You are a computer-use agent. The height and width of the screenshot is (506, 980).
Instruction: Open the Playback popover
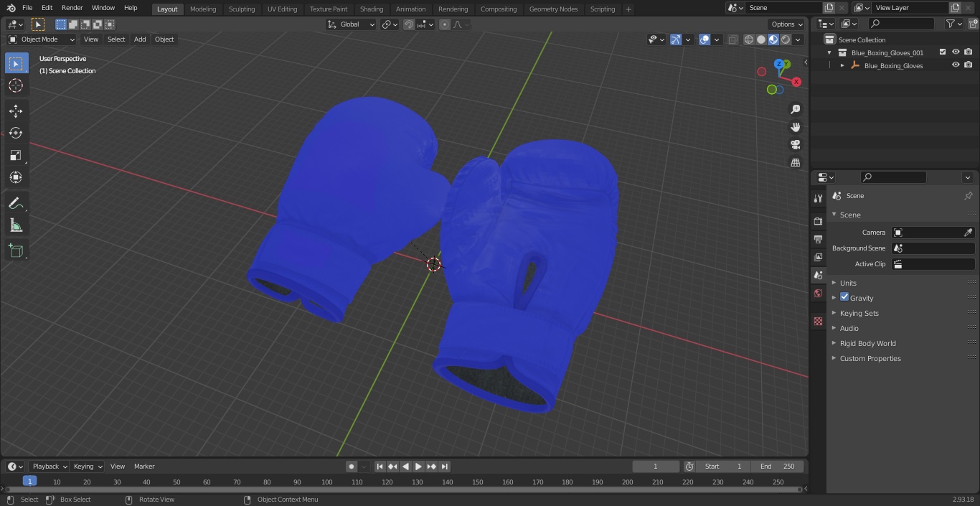[50, 467]
